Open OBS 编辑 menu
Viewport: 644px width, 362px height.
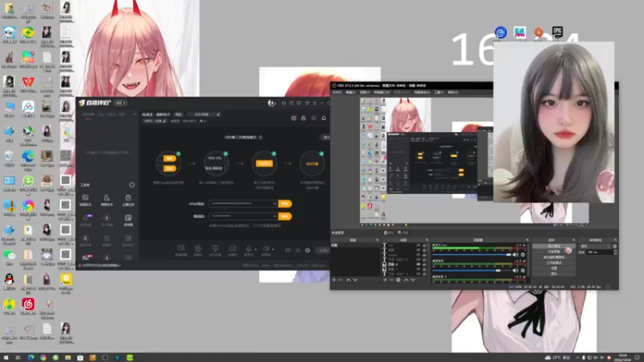click(350, 93)
